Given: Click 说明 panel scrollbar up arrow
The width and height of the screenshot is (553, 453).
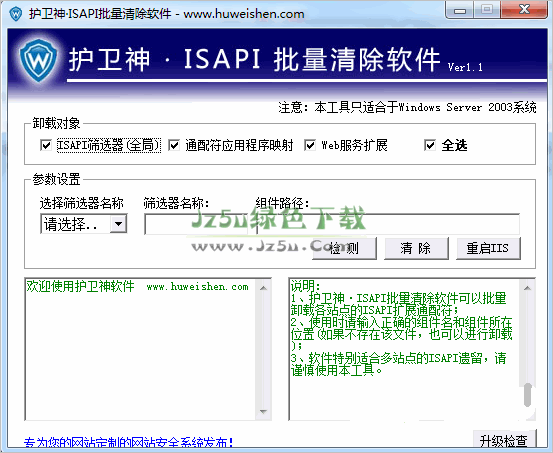Looking at the screenshot, I should 527,288.
